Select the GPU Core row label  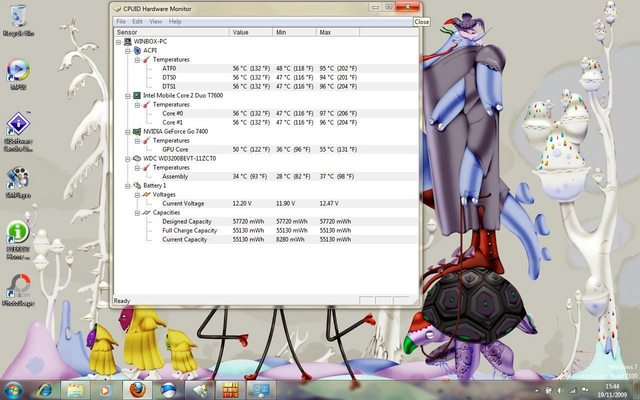tap(175, 149)
